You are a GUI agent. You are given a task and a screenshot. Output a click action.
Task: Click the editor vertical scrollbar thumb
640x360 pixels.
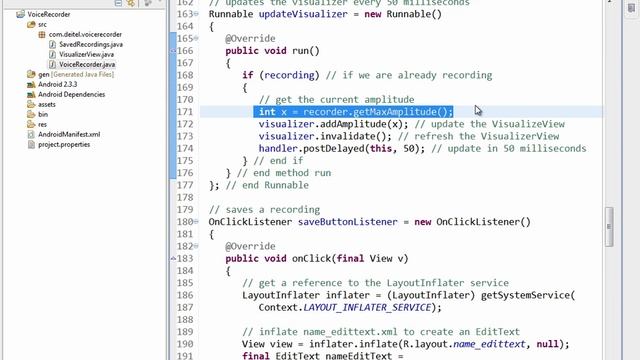pos(609,227)
